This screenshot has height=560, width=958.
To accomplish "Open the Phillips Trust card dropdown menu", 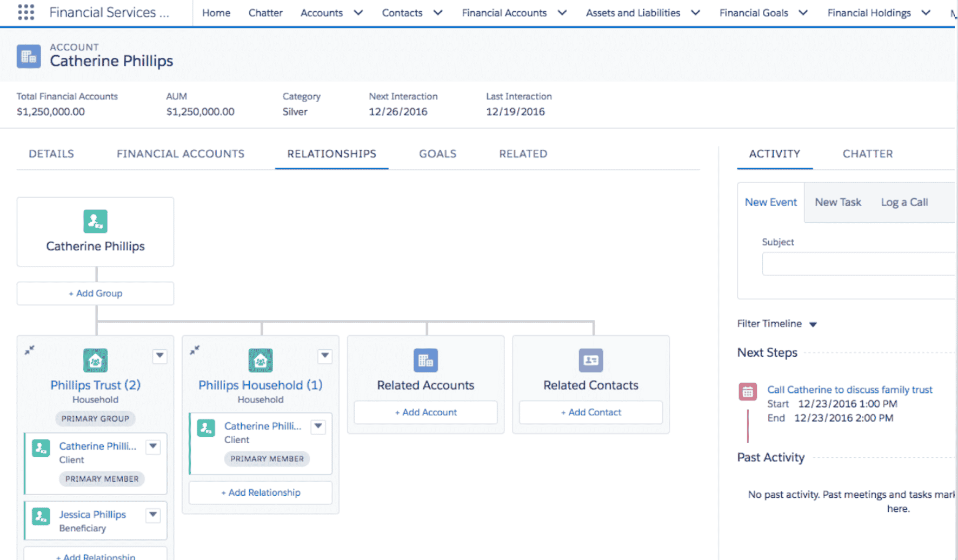I will (159, 356).
